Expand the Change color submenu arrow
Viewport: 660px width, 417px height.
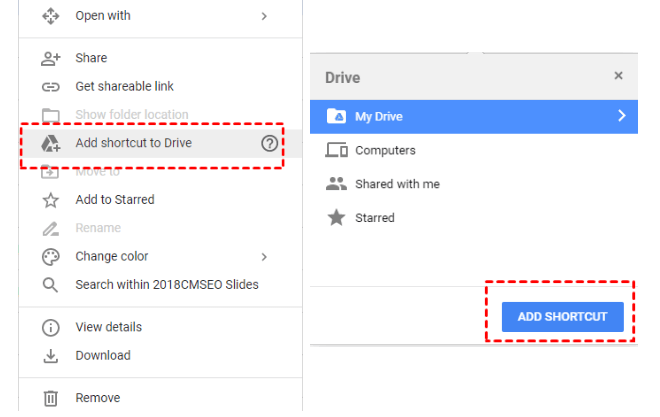click(264, 257)
